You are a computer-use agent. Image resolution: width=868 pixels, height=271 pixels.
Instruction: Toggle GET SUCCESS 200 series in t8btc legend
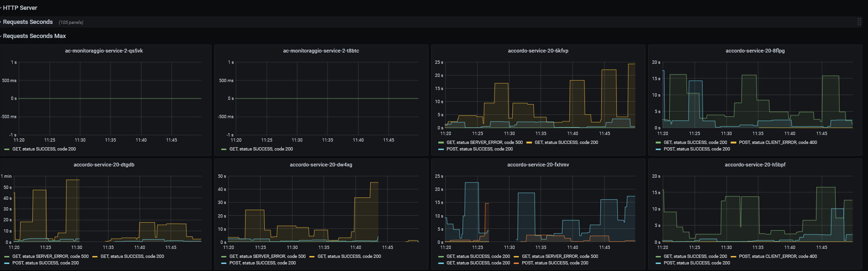pyautogui.click(x=261, y=149)
